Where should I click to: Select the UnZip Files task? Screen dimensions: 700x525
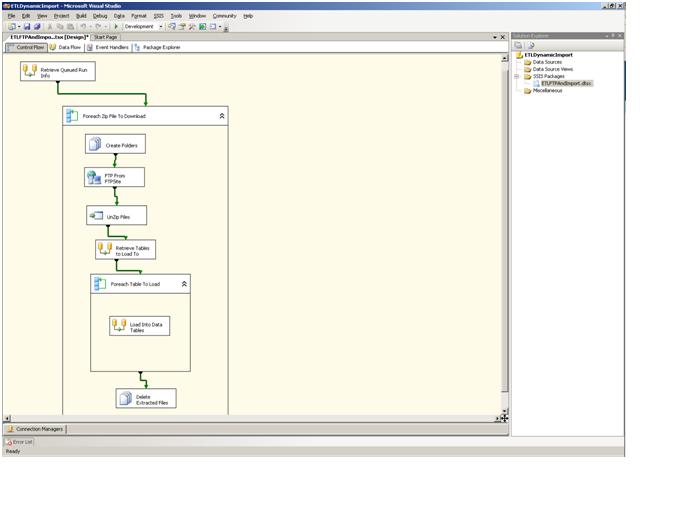116,216
